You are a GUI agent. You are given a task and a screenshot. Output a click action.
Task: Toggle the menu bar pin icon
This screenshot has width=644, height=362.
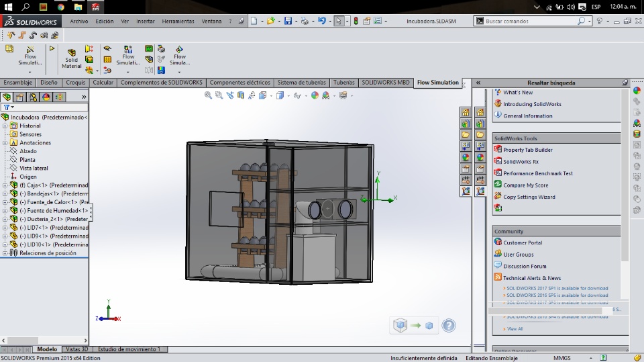[x=241, y=21]
